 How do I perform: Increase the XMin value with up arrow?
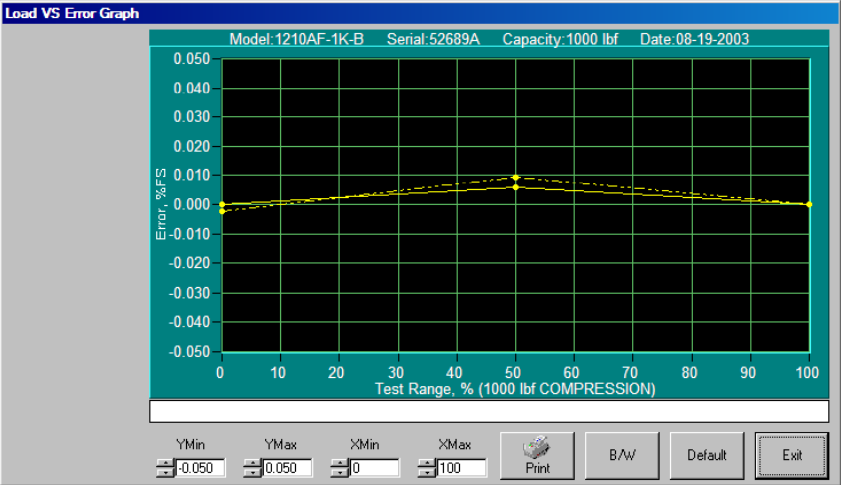coord(339,463)
